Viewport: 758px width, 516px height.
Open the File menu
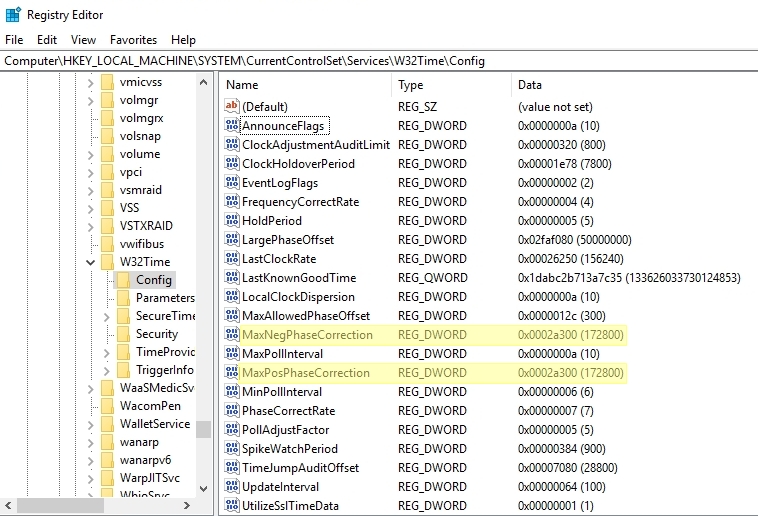[14, 40]
